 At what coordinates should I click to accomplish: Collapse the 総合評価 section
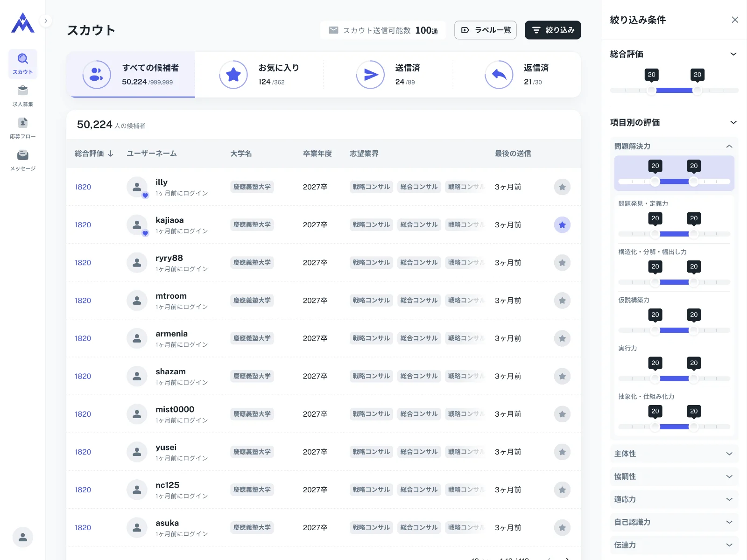tap(733, 54)
